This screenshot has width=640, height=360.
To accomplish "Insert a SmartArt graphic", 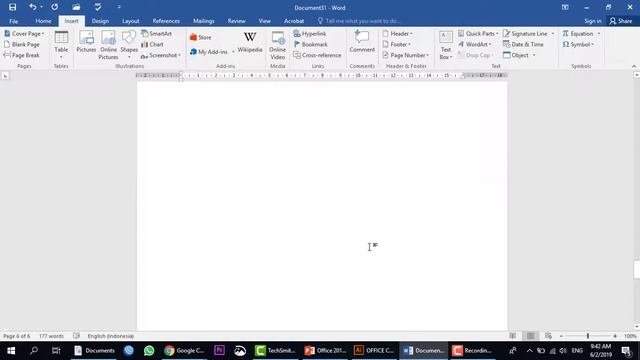I will [x=157, y=33].
